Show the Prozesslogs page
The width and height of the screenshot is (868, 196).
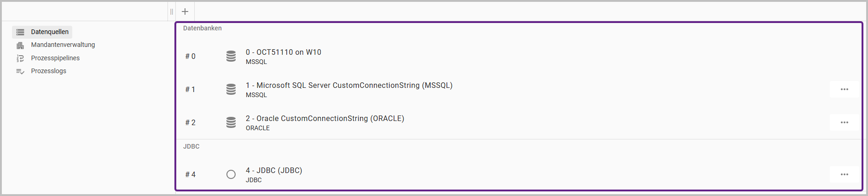point(49,71)
